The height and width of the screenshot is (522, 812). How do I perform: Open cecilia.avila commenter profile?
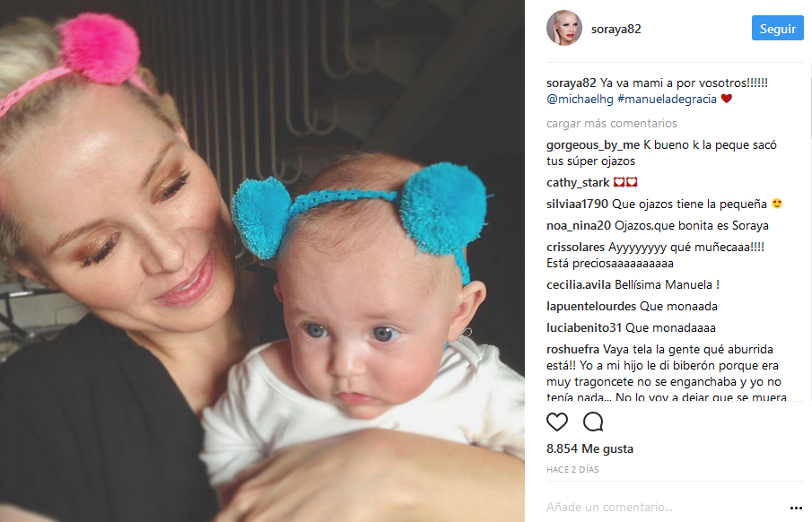pyautogui.click(x=579, y=285)
